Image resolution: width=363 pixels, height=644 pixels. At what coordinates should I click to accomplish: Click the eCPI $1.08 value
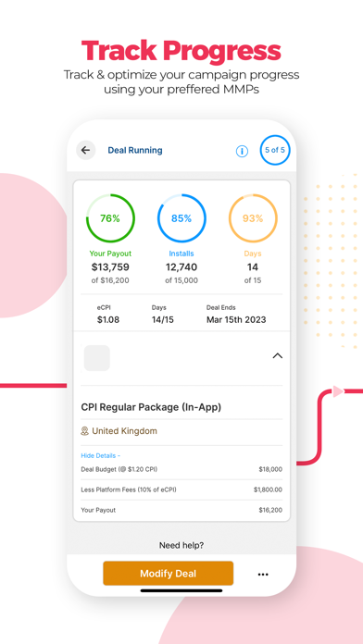click(108, 319)
